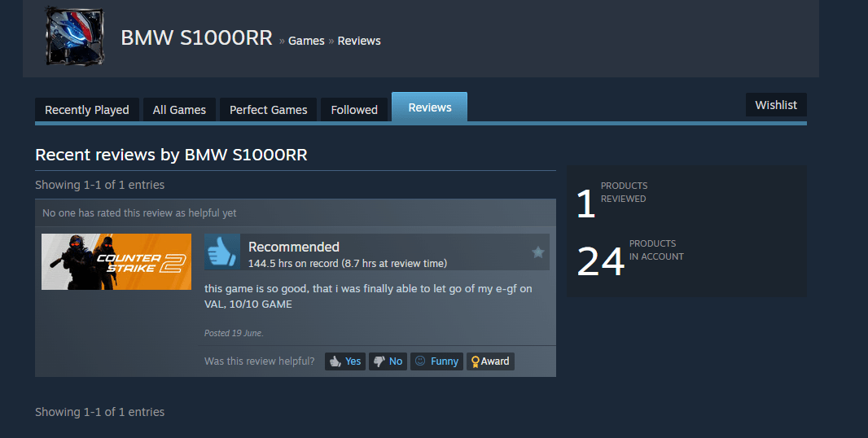Click the Reviews breadcrumb link
The height and width of the screenshot is (438, 868).
[359, 41]
